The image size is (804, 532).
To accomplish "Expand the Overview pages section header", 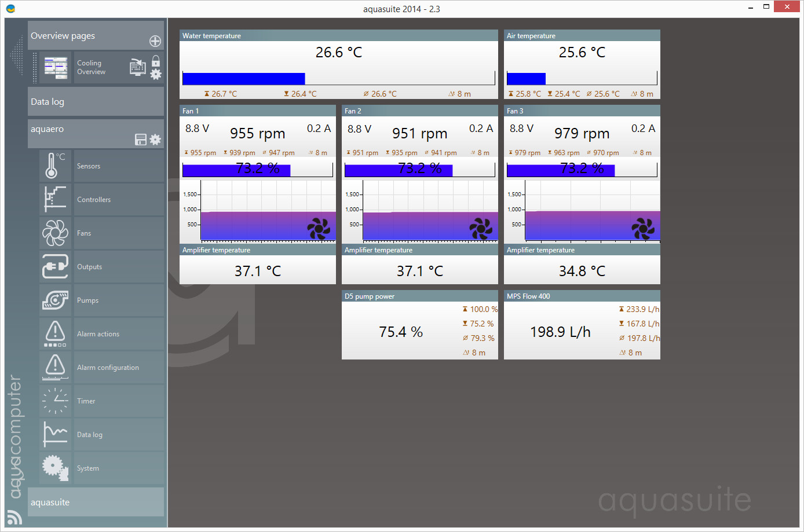I will click(x=96, y=35).
